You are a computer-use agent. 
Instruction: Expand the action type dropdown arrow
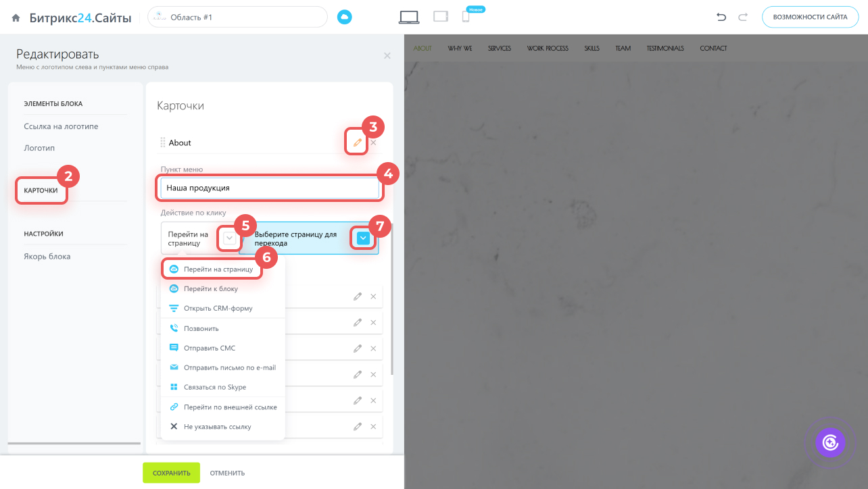click(230, 238)
